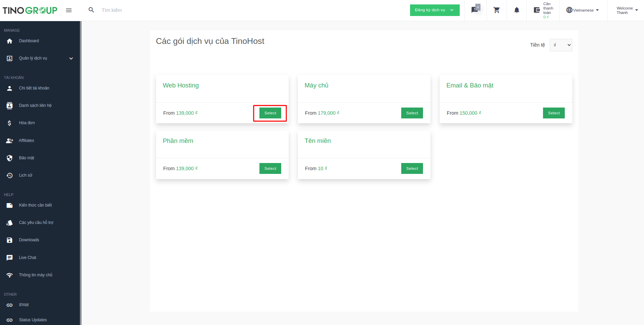Click the search magnifier icon
Screen dimensions: 644x325
[x=91, y=10]
